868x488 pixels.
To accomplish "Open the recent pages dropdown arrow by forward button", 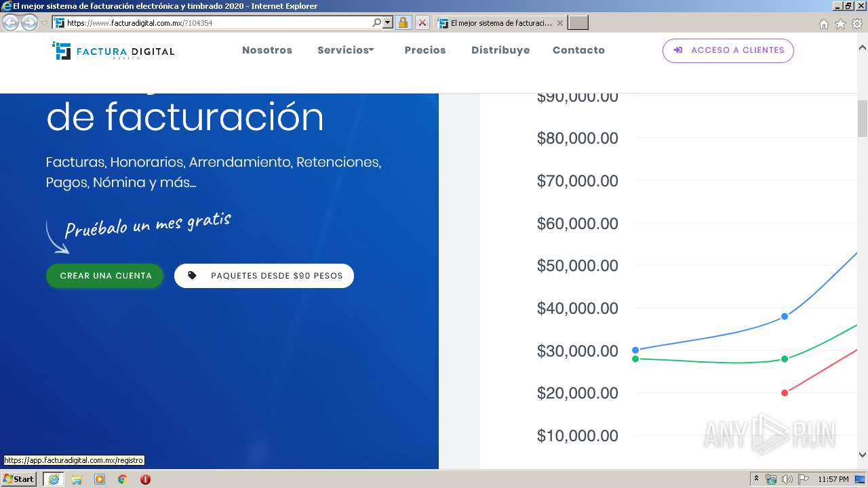I will [44, 23].
